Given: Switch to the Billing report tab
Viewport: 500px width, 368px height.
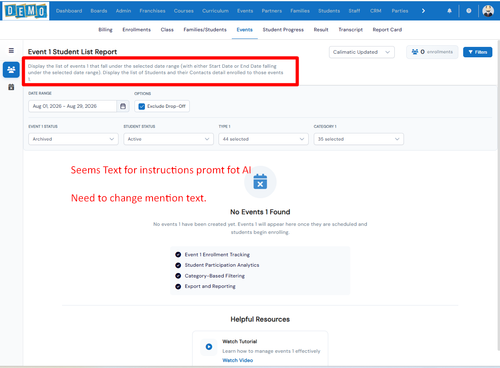Looking at the screenshot, I should [x=105, y=30].
